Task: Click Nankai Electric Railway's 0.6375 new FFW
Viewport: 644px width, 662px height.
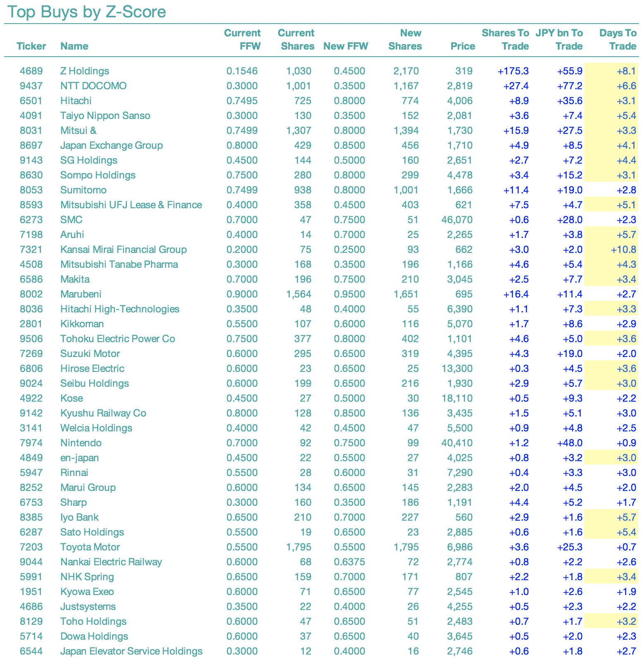Action: coord(349,562)
